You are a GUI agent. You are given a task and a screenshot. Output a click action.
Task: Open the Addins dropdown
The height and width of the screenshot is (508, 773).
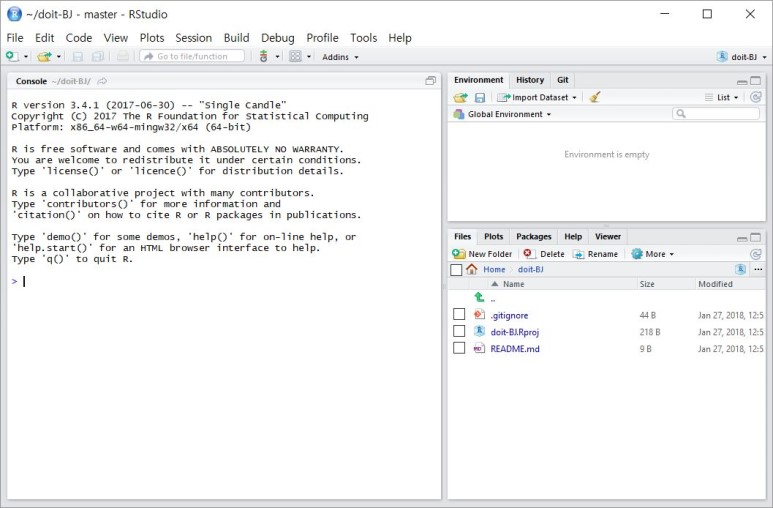(340, 57)
